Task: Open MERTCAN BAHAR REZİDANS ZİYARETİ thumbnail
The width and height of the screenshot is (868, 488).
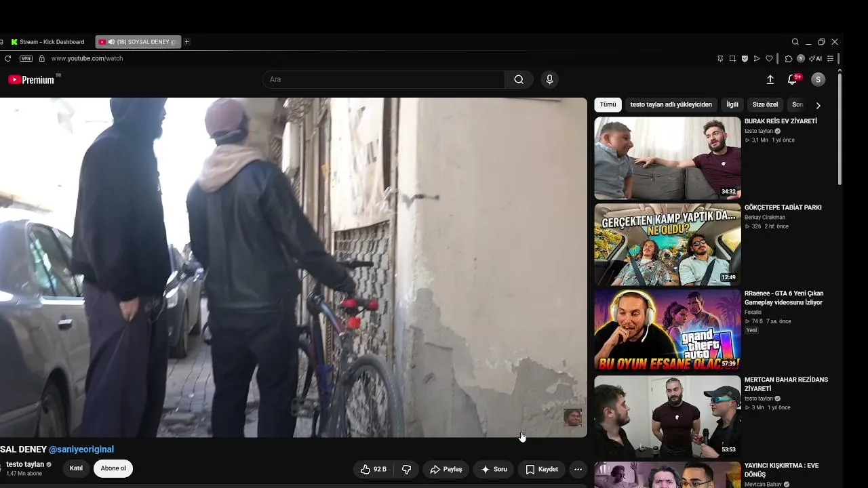Action: click(x=667, y=417)
